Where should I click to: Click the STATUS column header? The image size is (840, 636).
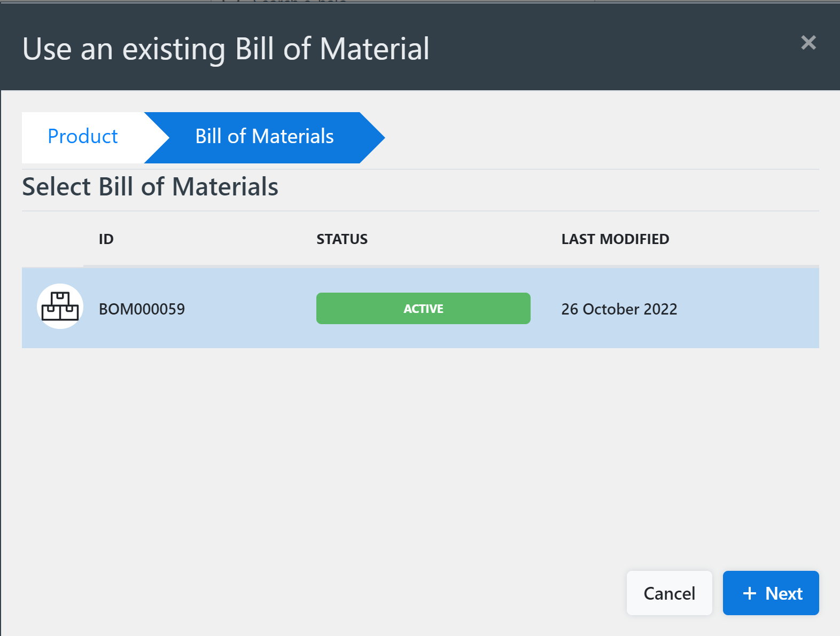(x=342, y=239)
